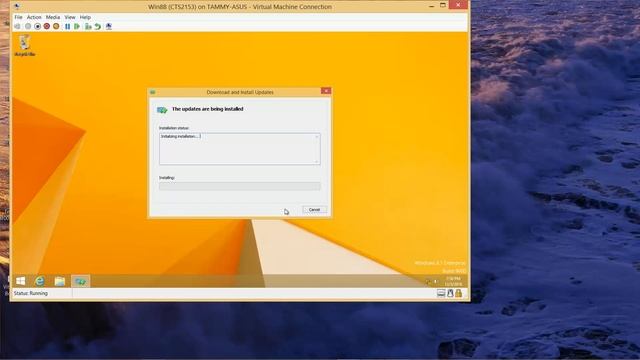Open the Start button in VM taskbar
The width and height of the screenshot is (640, 360).
tap(20, 281)
